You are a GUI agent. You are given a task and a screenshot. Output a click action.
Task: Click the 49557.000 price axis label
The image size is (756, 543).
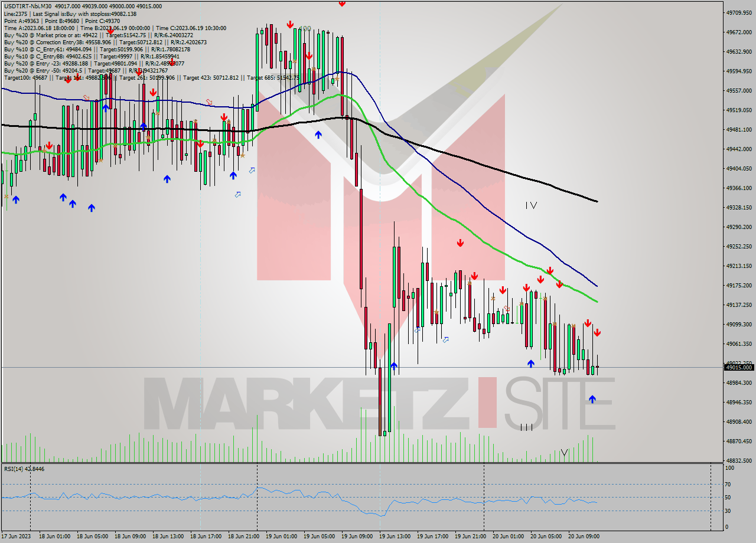click(739, 90)
